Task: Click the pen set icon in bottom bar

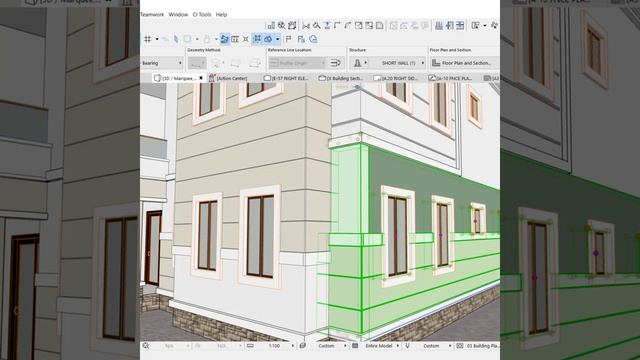Action: pos(407,346)
